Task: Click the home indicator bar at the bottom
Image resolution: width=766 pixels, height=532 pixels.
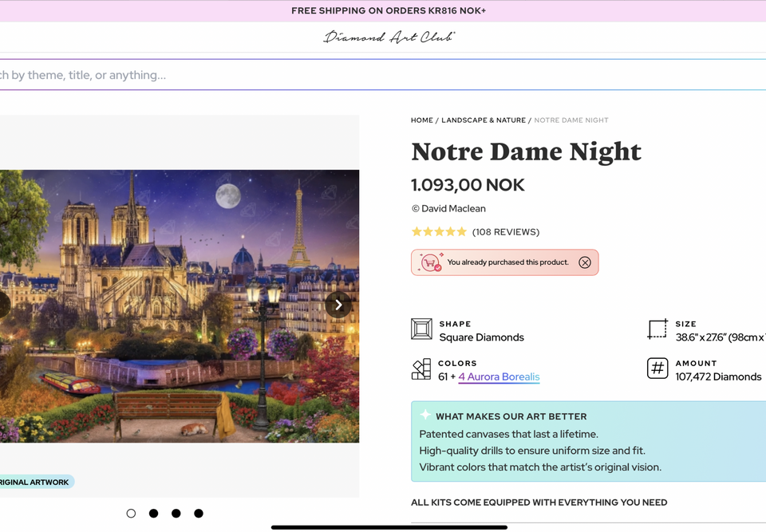Action: tap(389, 527)
